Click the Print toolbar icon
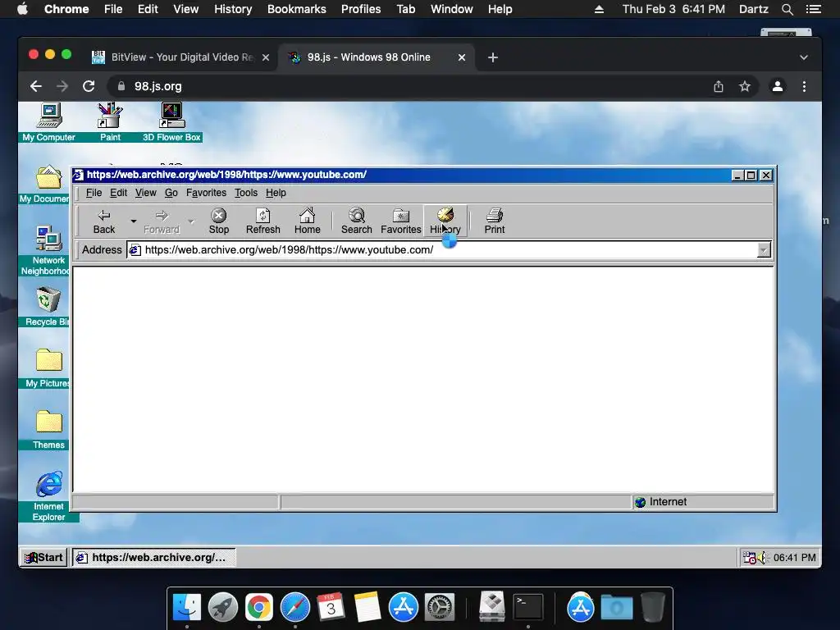840x630 pixels. click(x=495, y=221)
